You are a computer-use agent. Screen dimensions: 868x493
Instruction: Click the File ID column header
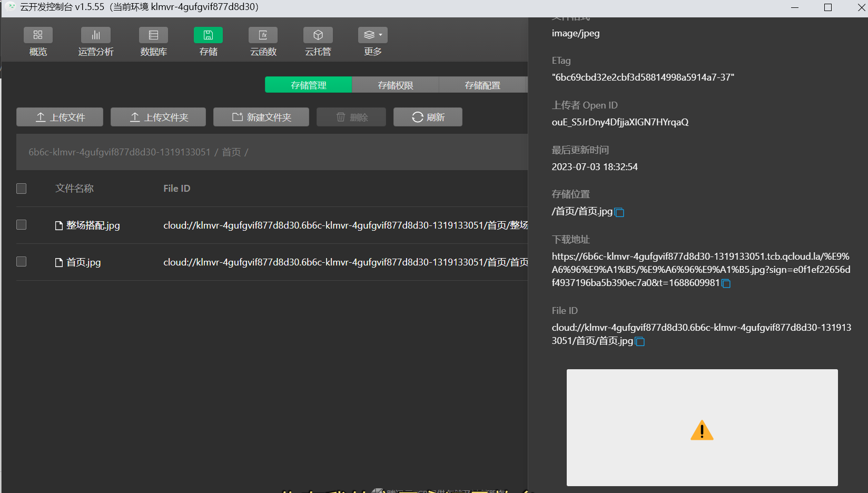point(177,189)
